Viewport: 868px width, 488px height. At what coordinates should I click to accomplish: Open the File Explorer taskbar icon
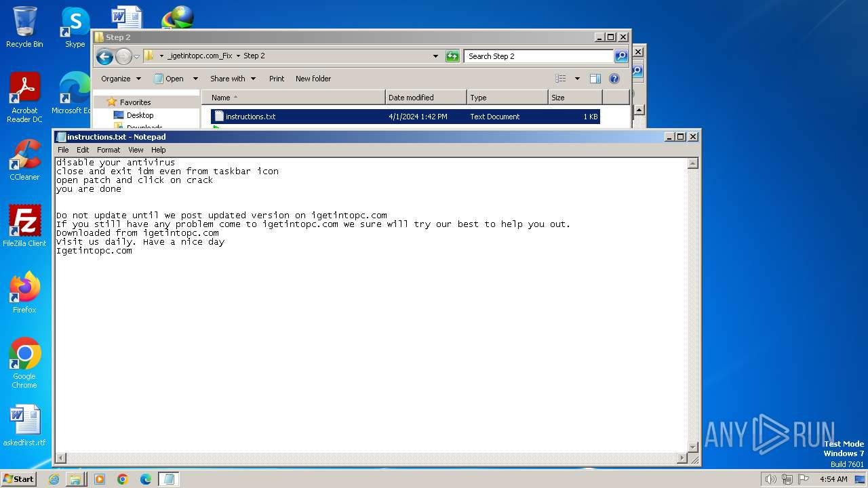pos(75,479)
